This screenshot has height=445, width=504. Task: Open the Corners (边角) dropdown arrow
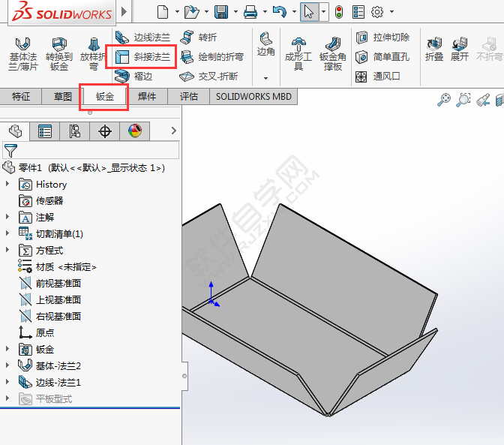[x=265, y=78]
